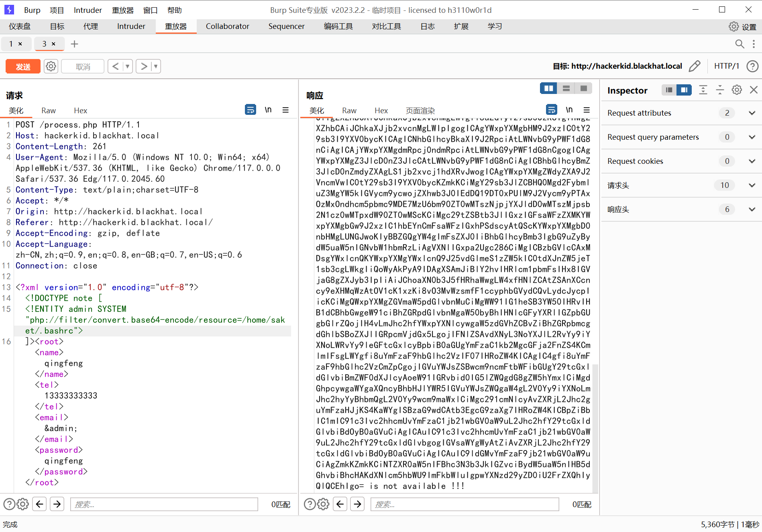Image resolution: width=762 pixels, height=532 pixels.
Task: Open response pane hamburger menu
Action: tap(587, 110)
